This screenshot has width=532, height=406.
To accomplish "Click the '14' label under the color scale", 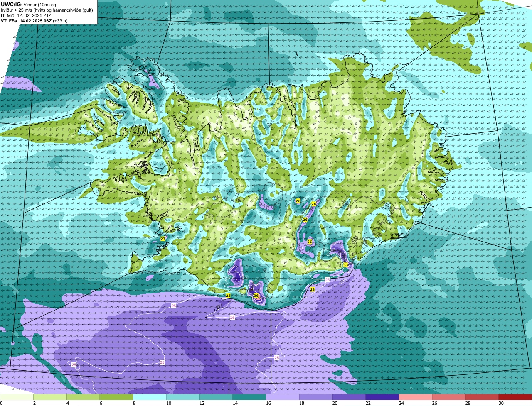I will click(x=234, y=403).
